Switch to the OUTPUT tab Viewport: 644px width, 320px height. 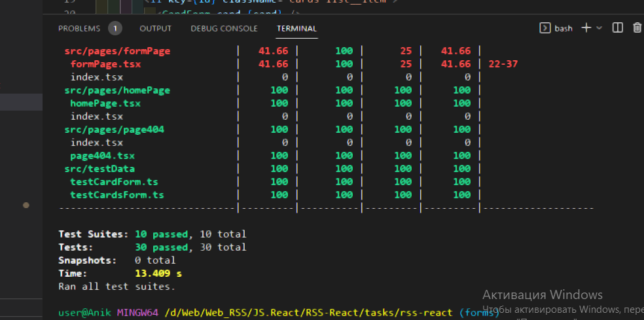pyautogui.click(x=155, y=28)
